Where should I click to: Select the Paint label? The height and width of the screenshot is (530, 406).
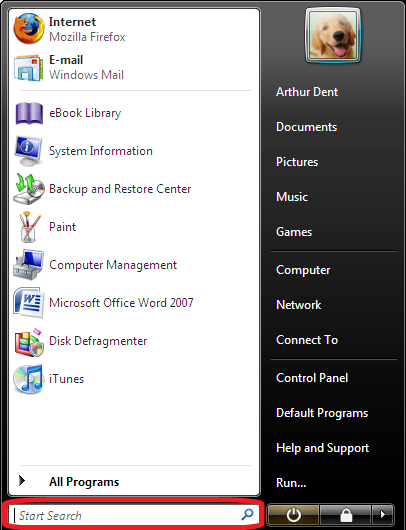click(63, 227)
